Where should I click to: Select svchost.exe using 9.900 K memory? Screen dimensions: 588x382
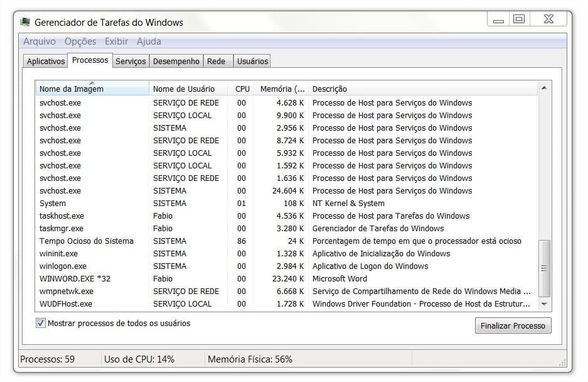pyautogui.click(x=287, y=116)
